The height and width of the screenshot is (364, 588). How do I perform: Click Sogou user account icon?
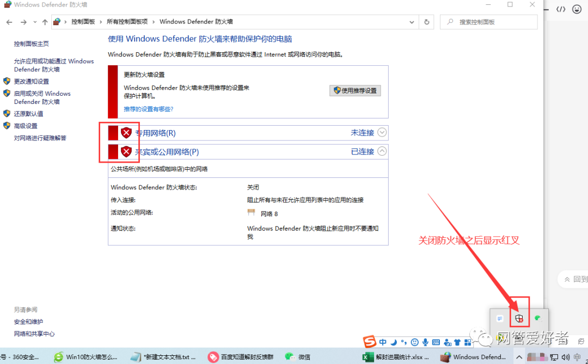[x=447, y=342]
